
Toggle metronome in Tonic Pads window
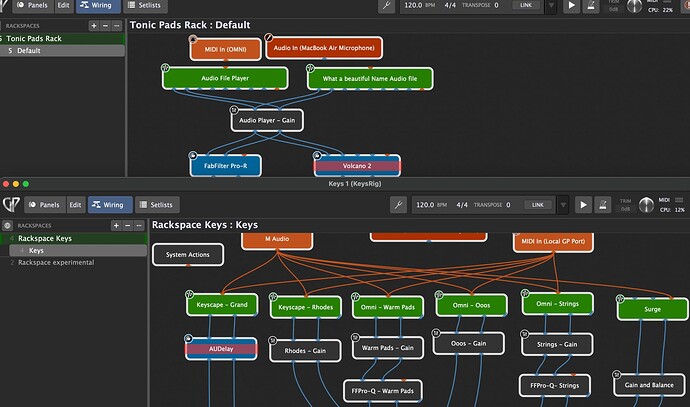591,5
